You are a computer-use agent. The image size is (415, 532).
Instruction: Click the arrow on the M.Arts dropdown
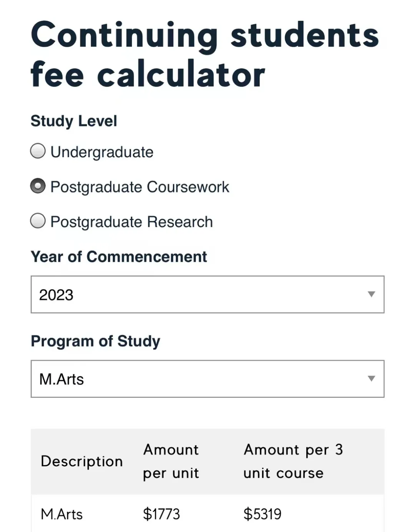(371, 379)
